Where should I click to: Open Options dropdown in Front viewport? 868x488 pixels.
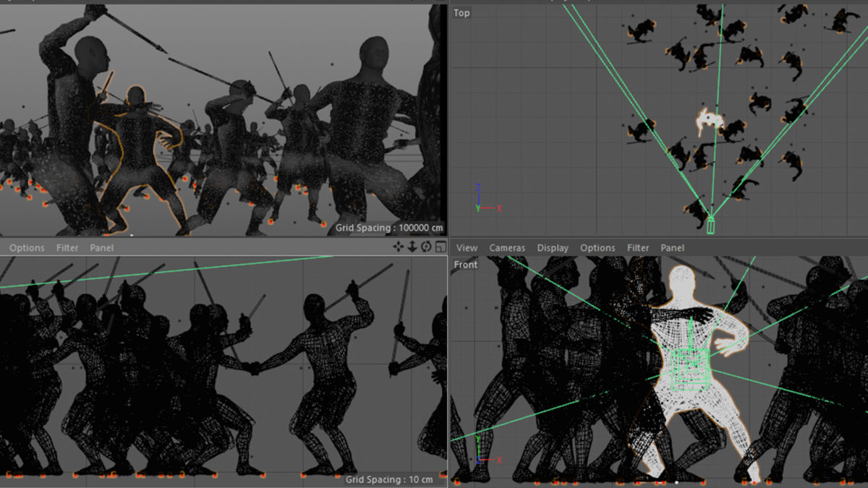pyautogui.click(x=597, y=248)
